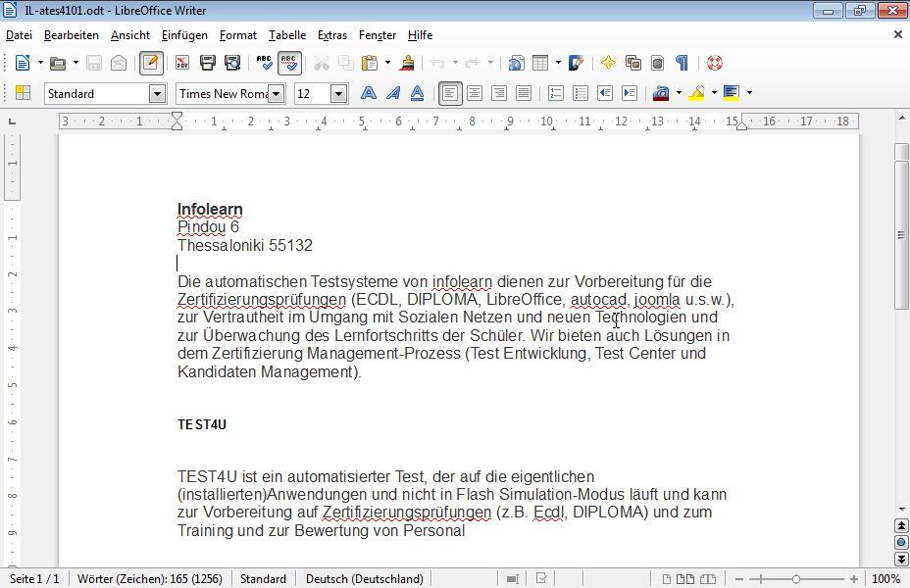Open the page preview
This screenshot has width=910, height=588.
pos(232,63)
